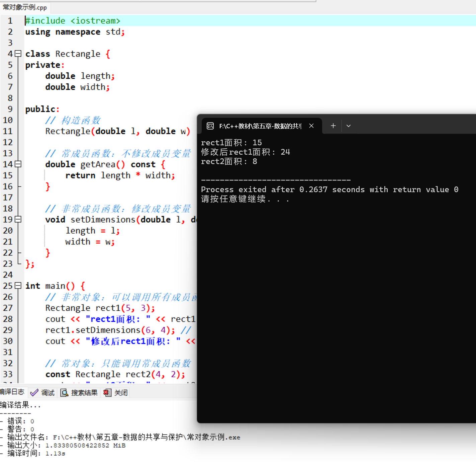
Task: Close the console terminal tab
Action: tap(311, 126)
